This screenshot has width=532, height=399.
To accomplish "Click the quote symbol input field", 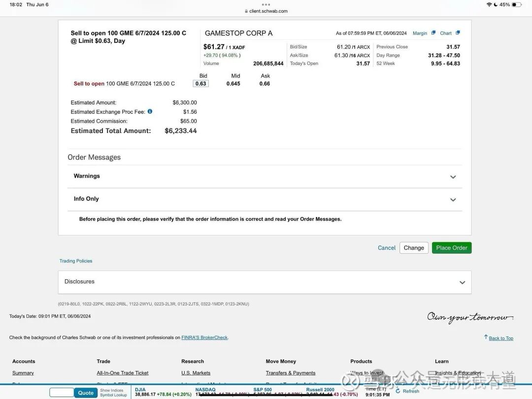I will coord(62,393).
